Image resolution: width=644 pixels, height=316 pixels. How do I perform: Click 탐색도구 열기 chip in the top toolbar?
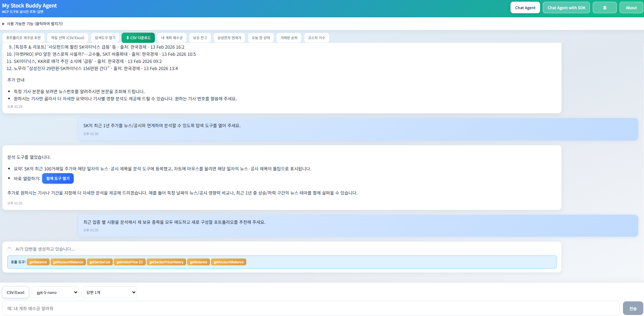pyautogui.click(x=105, y=38)
